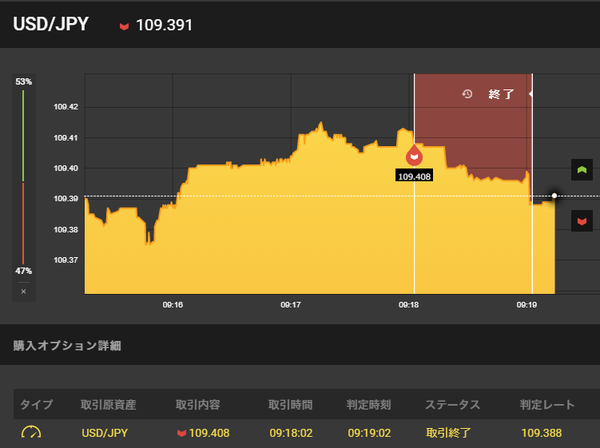Image resolution: width=600 pixels, height=448 pixels.
Task: Click the USD/JPY pair title
Action: coord(51,24)
